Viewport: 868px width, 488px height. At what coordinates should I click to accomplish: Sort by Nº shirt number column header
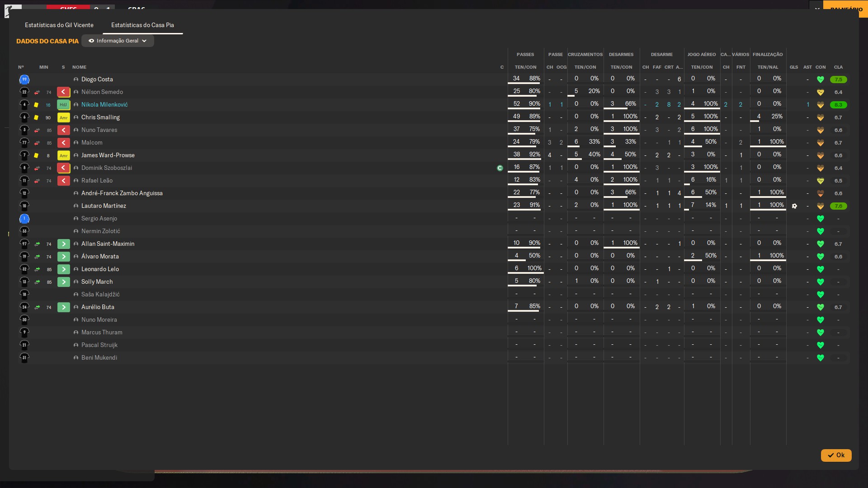tap(21, 67)
